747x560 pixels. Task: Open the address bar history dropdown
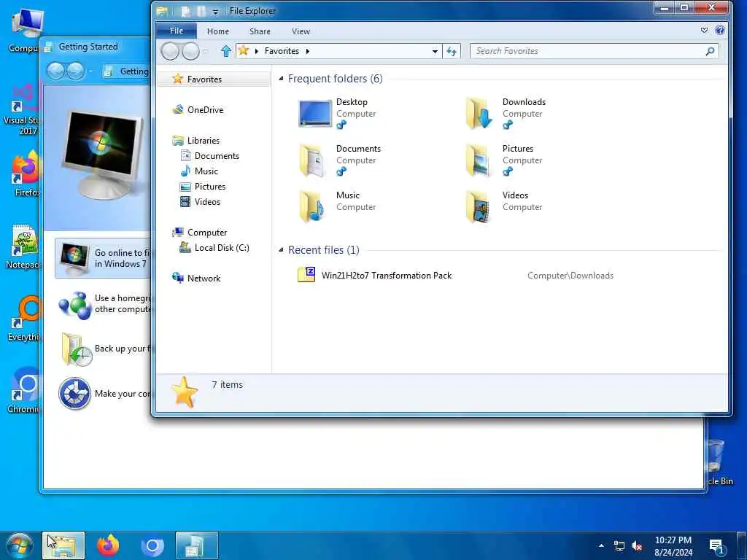(435, 51)
